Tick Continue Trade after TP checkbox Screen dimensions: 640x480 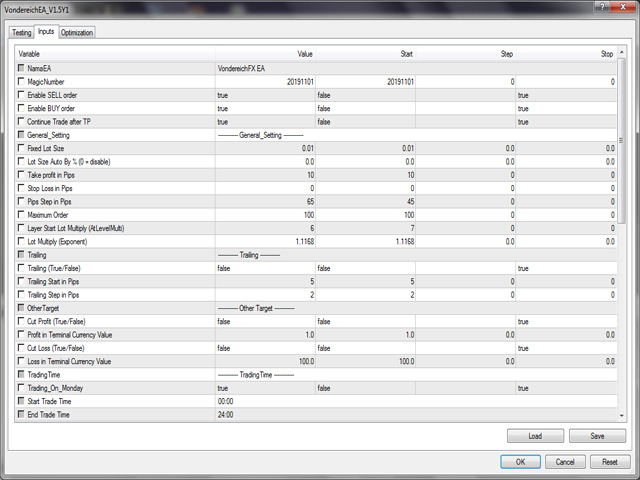point(21,121)
